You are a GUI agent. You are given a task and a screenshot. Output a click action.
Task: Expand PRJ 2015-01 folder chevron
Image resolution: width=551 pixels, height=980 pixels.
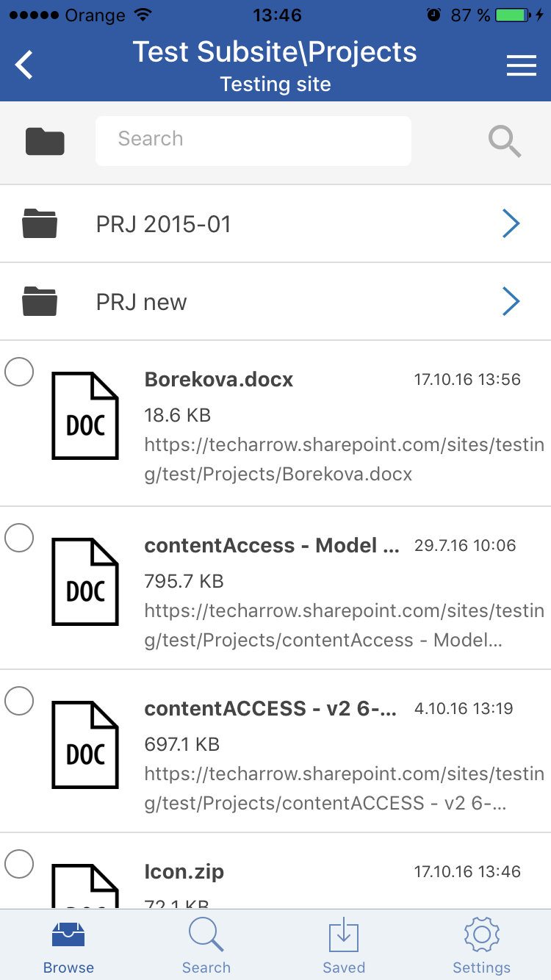pos(511,223)
